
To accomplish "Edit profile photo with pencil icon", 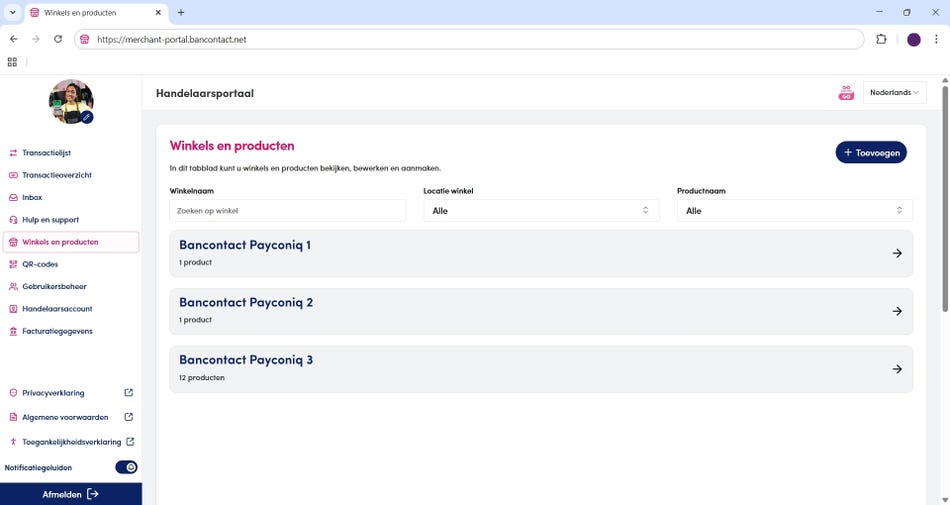I will click(87, 117).
